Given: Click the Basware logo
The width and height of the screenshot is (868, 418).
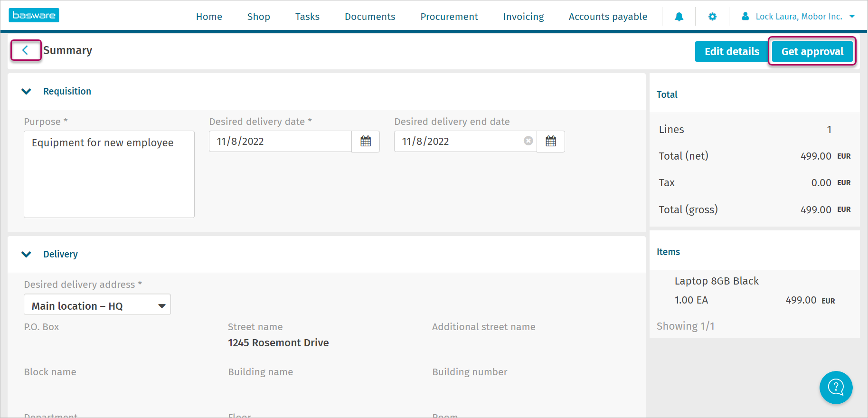Looking at the screenshot, I should (x=34, y=15).
